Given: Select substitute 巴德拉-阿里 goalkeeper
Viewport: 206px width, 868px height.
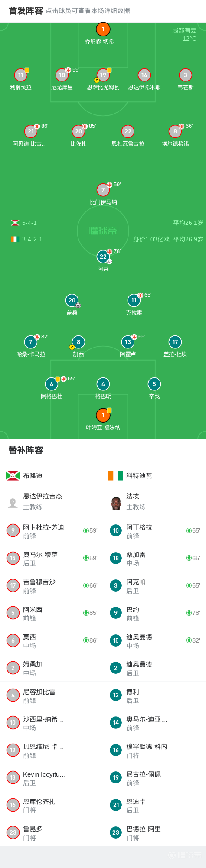Looking at the screenshot, I should pyautogui.click(x=154, y=832).
